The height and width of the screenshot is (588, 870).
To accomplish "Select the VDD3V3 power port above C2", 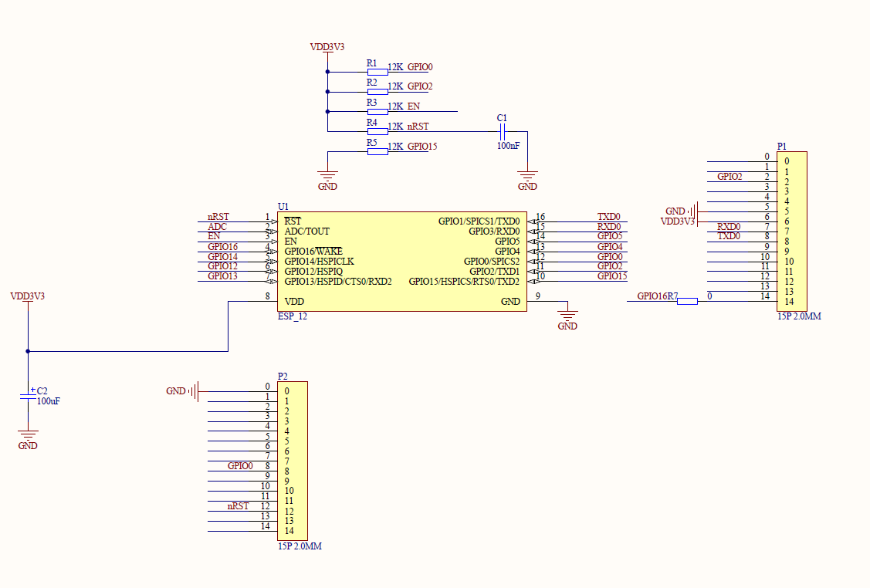I will click(28, 296).
